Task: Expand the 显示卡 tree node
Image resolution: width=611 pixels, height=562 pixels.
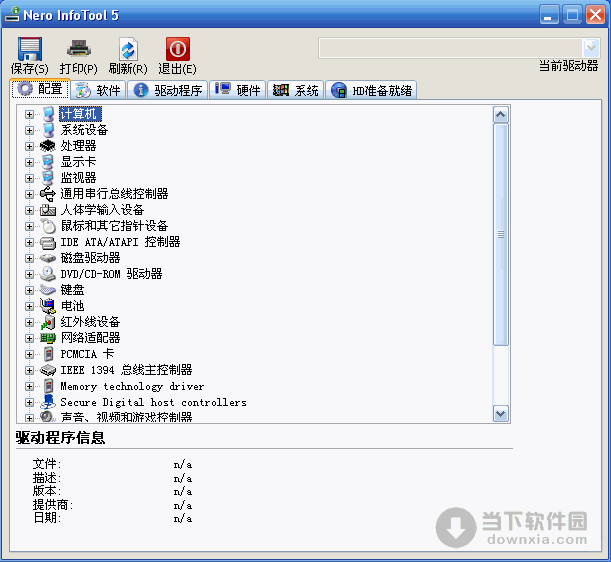Action: pos(29,162)
